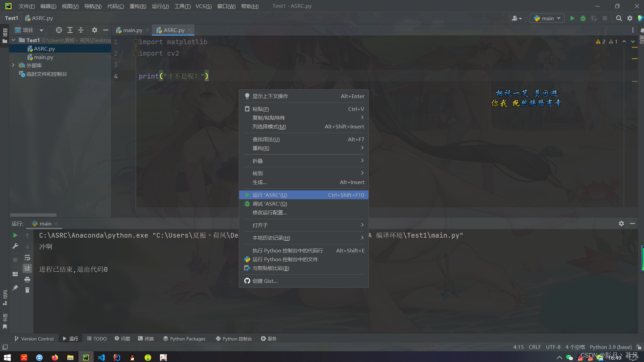Viewport: 644px width, 362px height.
Task: Hide the project tool window
Action: tap(105, 30)
